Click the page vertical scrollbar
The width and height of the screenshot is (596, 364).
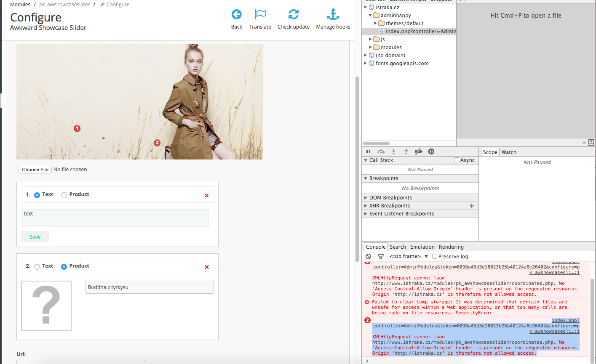(x=358, y=168)
